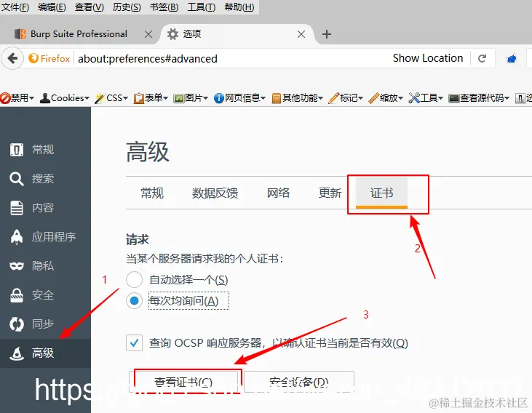Open the 工具 toolbar dropdown
Screen dimensions: 532x413
(x=426, y=97)
